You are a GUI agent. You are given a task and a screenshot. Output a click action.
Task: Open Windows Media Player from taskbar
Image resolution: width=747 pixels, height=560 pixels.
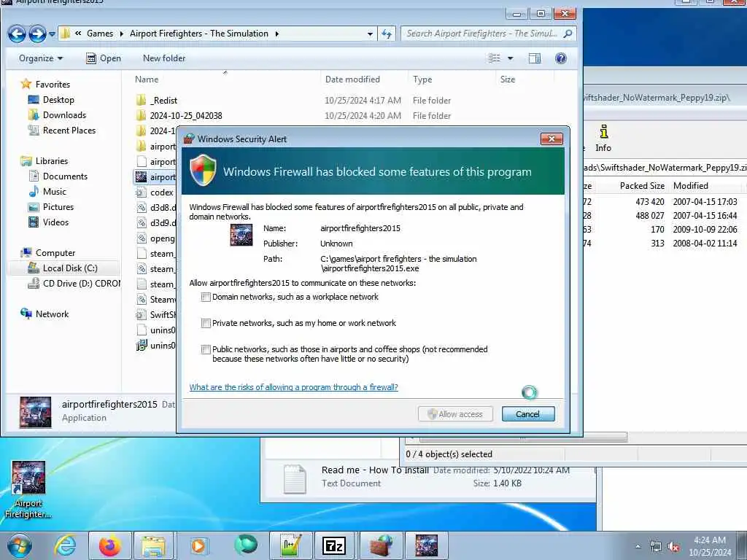198,545
